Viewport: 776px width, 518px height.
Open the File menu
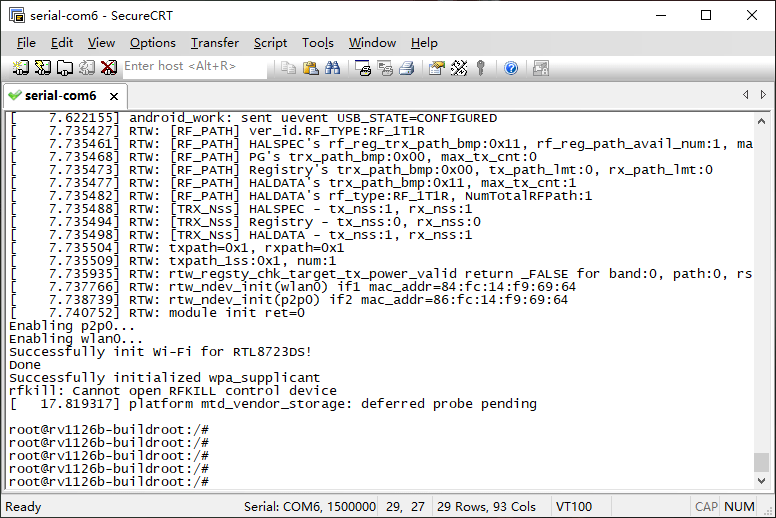26,43
